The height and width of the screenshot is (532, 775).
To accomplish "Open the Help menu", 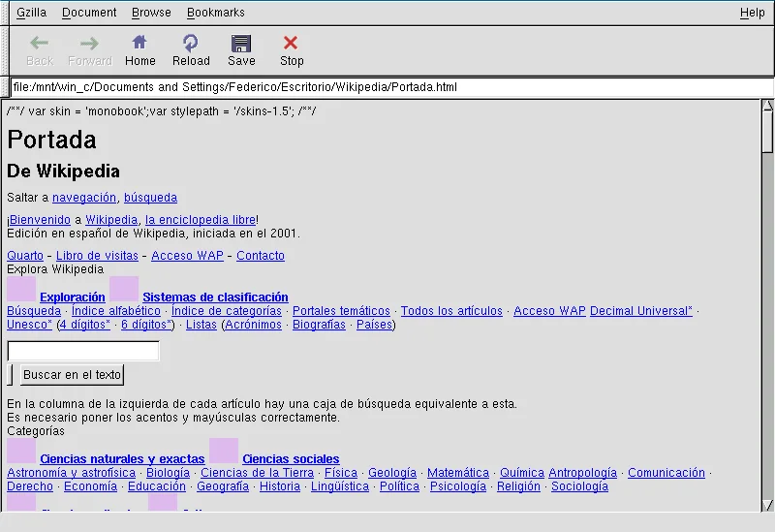I will [x=753, y=13].
